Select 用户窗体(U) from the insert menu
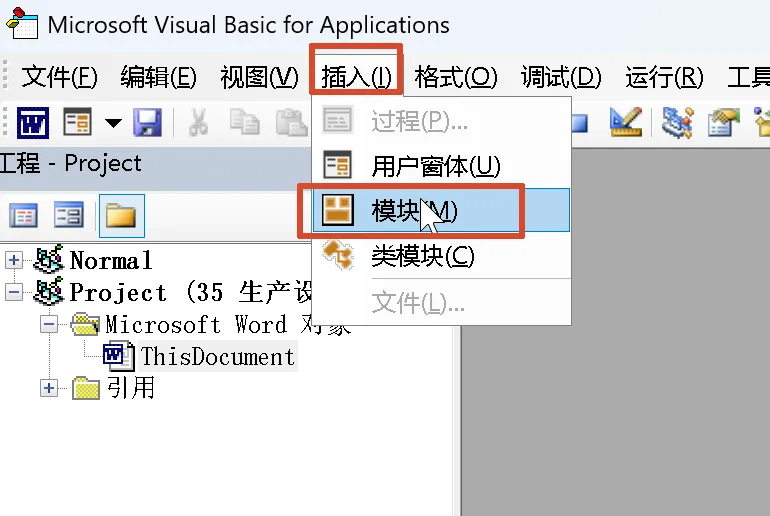 tap(441, 165)
